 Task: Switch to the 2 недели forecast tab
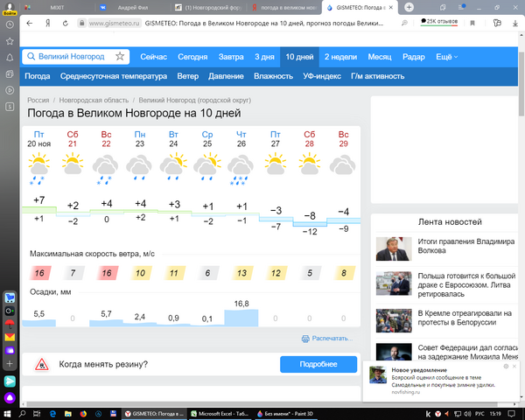click(x=340, y=57)
